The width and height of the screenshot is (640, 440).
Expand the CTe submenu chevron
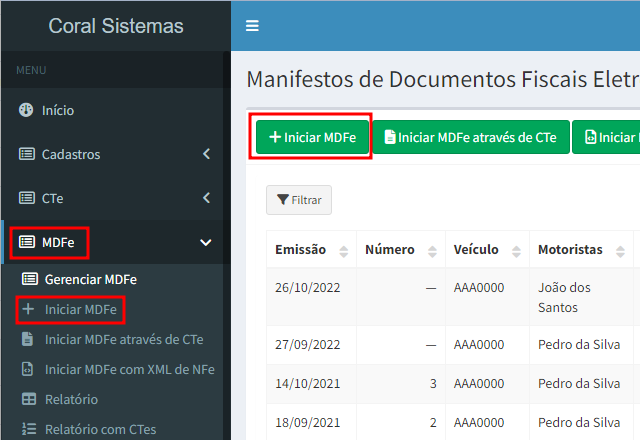[206, 198]
